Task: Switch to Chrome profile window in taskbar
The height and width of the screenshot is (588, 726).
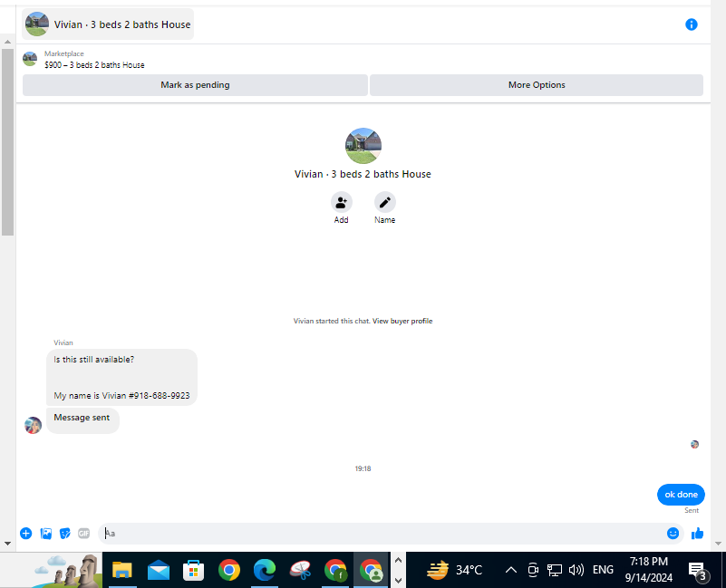Action: tap(371, 570)
